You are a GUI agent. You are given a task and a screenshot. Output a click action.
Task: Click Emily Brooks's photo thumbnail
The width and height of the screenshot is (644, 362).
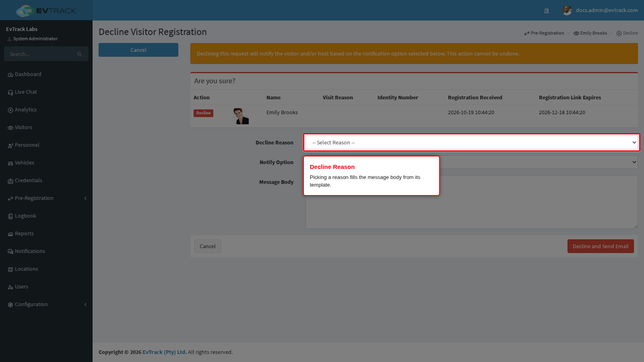(241, 116)
